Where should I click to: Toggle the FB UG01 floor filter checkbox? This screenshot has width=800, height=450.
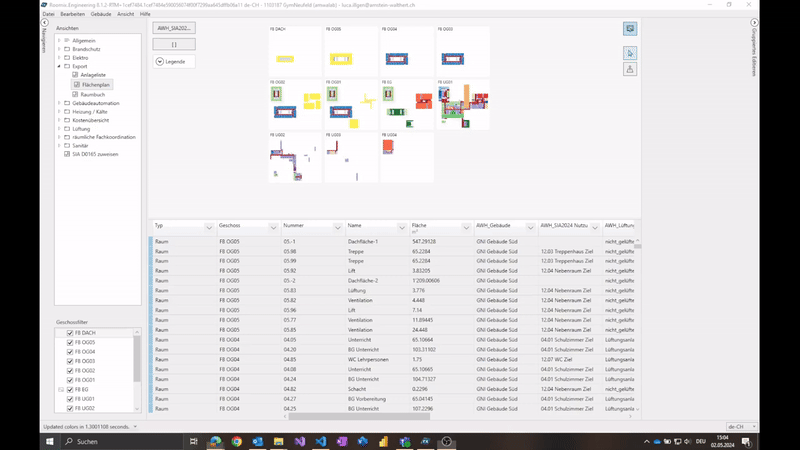[70, 399]
